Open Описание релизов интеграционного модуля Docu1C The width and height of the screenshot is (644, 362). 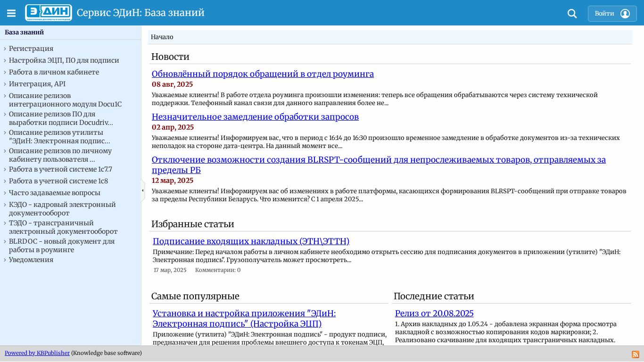65,100
